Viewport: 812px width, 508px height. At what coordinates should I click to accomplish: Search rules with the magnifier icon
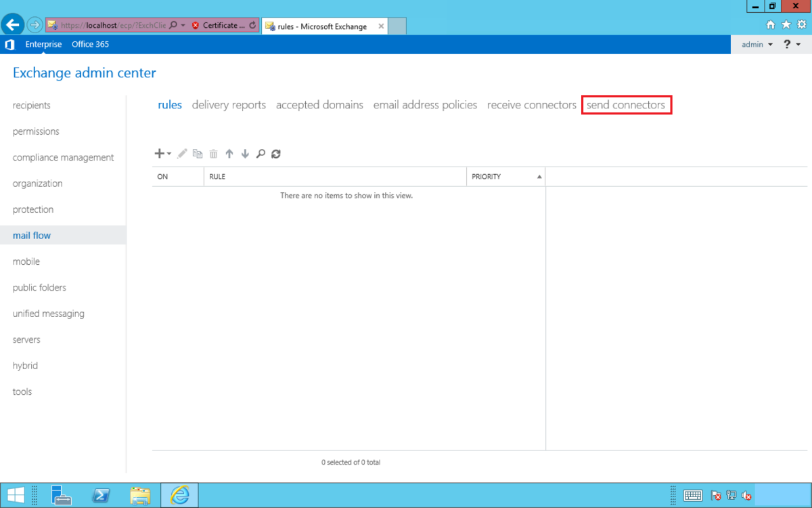pos(261,153)
